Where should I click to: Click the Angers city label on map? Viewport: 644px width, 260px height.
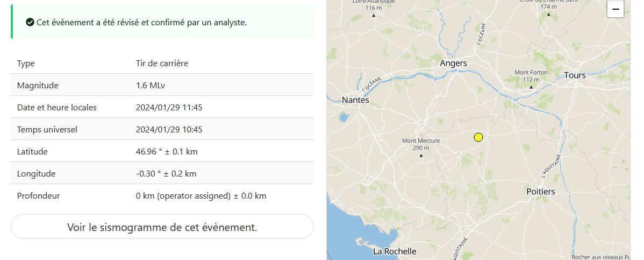(x=453, y=63)
